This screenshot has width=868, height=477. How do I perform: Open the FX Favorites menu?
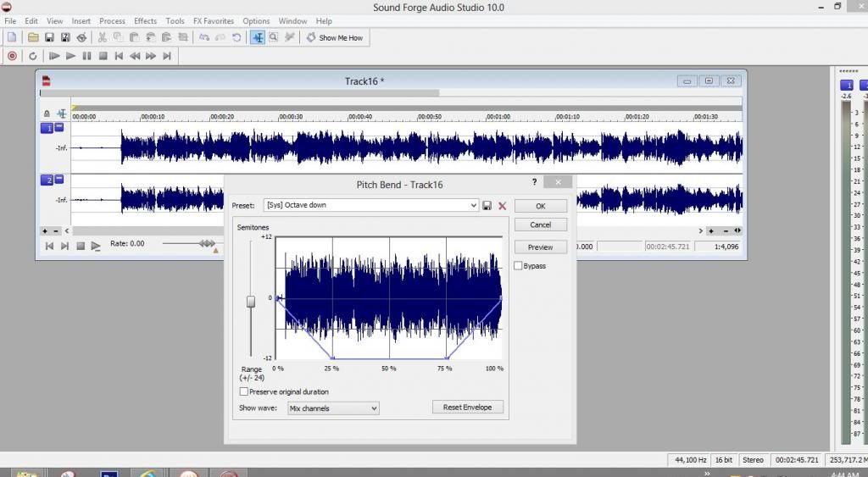click(213, 21)
